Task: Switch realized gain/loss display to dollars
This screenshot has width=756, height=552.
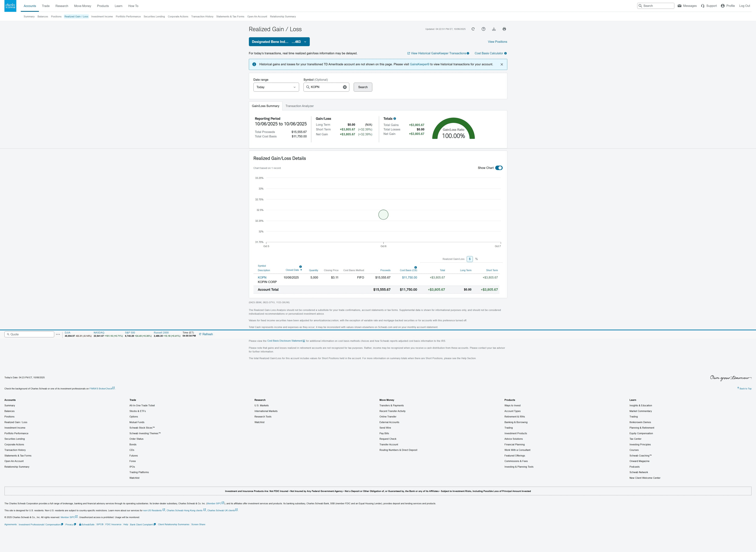Action: (469, 259)
